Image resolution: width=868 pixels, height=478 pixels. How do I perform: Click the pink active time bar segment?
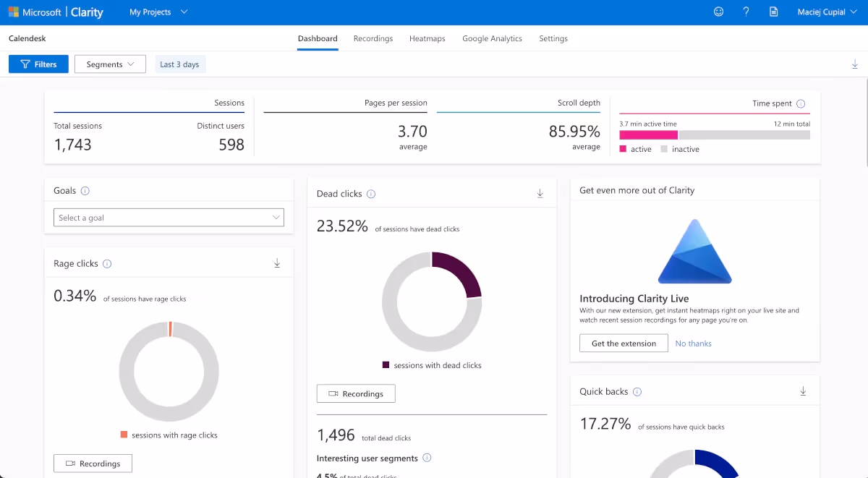[648, 135]
